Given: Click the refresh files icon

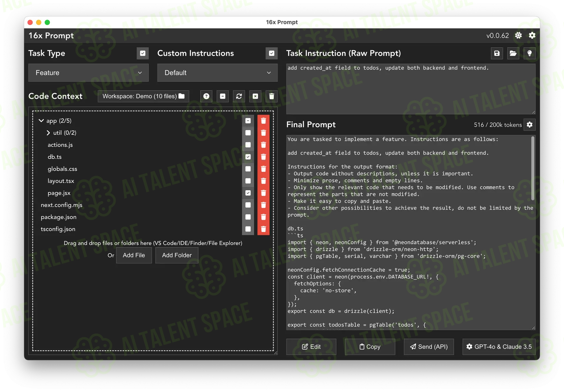Looking at the screenshot, I should click(x=239, y=96).
